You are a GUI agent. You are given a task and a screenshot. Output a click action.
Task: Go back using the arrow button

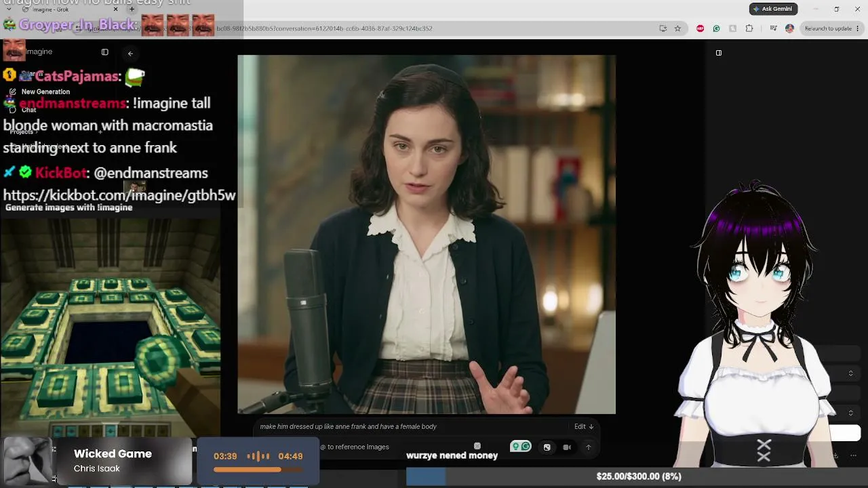point(130,53)
